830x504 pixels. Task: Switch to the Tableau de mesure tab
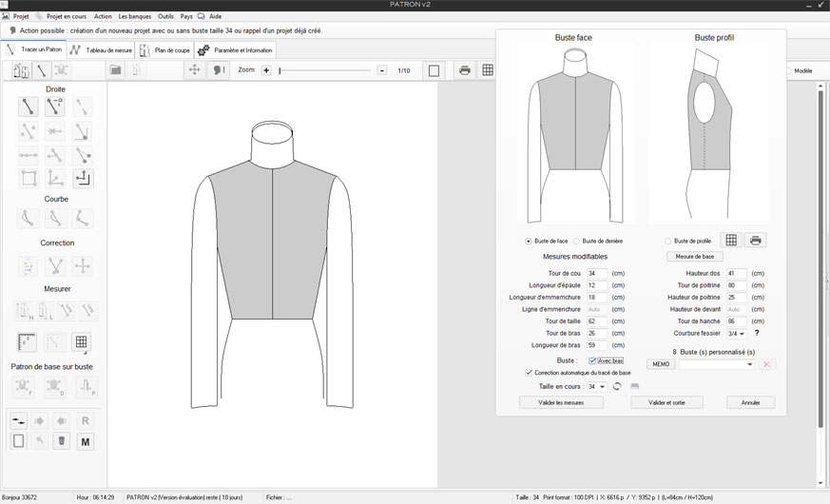(x=102, y=49)
